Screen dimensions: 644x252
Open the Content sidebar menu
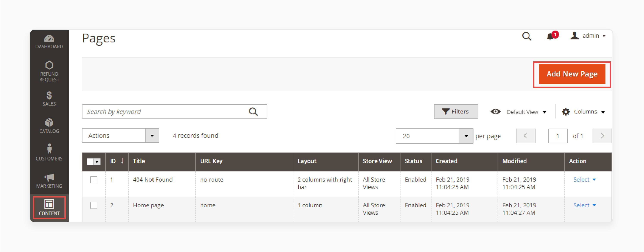49,207
